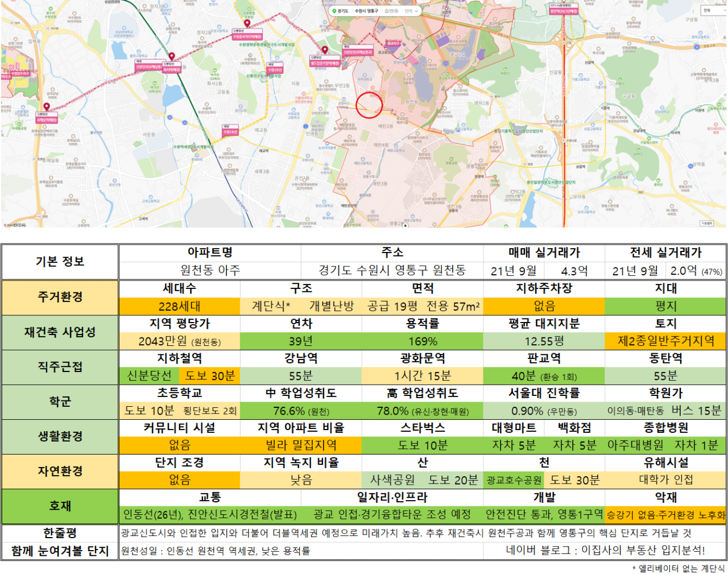Click the 재건축 사업성 row header
The image size is (728, 574).
[x=60, y=332]
